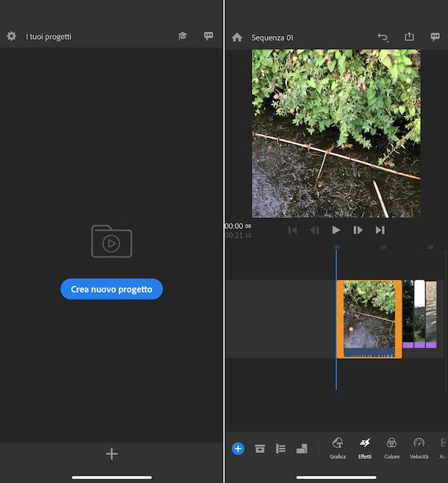Select the sandy last clip in timeline
The height and width of the screenshot is (483, 448).
[x=431, y=314]
